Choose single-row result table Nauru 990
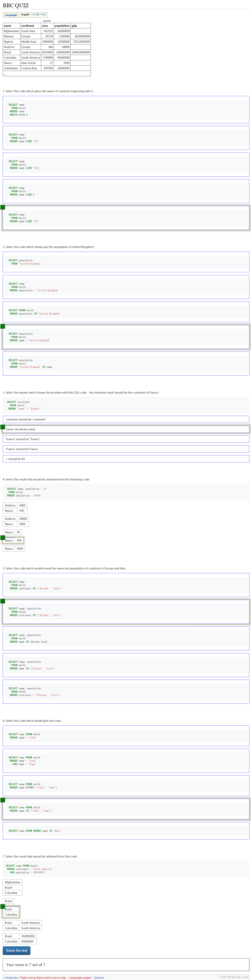The width and height of the screenshot is (251, 980). point(13,540)
